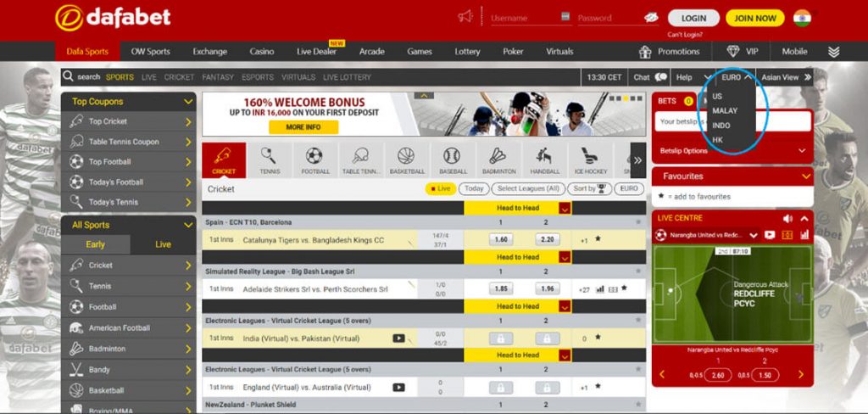The width and height of the screenshot is (868, 414).
Task: Select the Cricket sport icon tab
Action: 224,160
